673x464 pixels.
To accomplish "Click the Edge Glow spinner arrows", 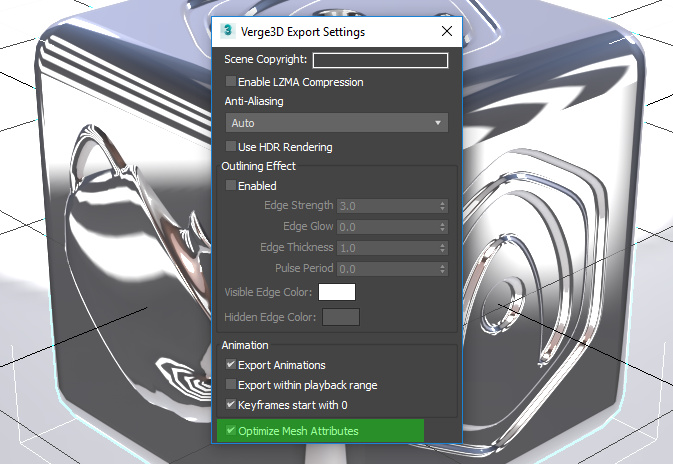I will click(443, 227).
